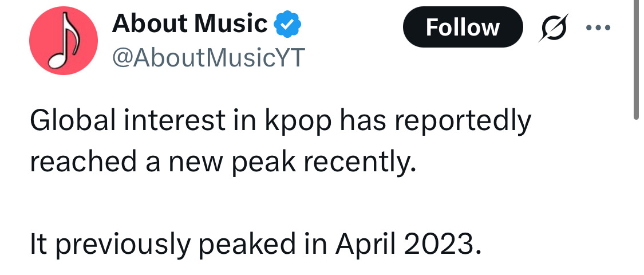Click the white music note in avatar

click(63, 40)
